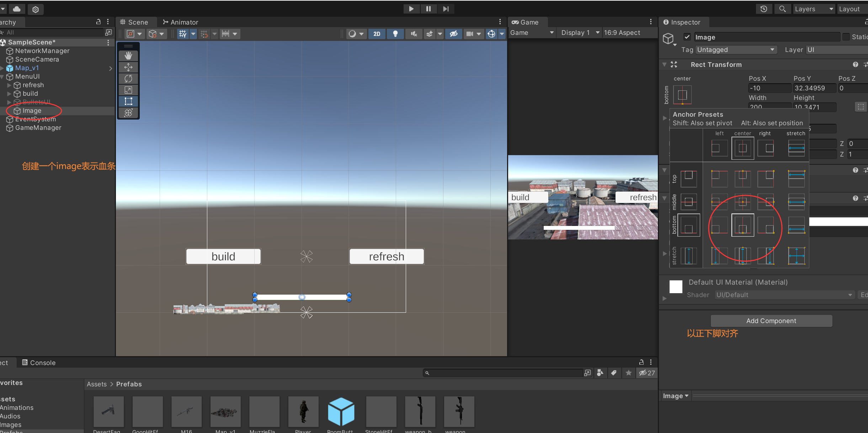Screen dimensions: 868x433
Task: Select stretch-stretch anchor preset
Action: pyautogui.click(x=796, y=256)
